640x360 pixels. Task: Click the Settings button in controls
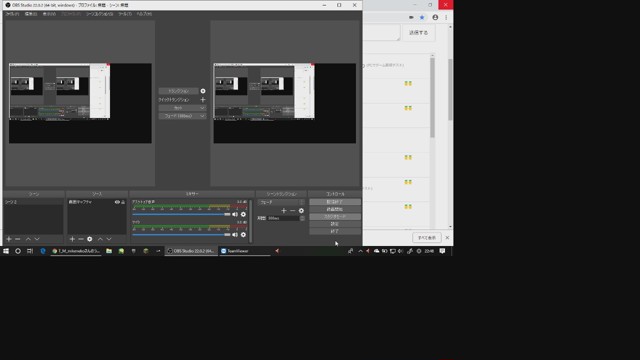(x=335, y=224)
